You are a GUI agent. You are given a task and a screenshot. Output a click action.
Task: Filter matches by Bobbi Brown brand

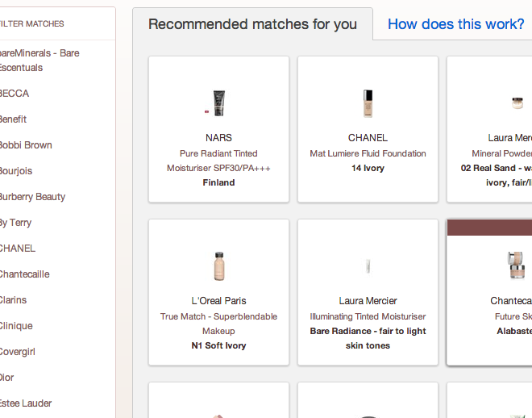[26, 145]
